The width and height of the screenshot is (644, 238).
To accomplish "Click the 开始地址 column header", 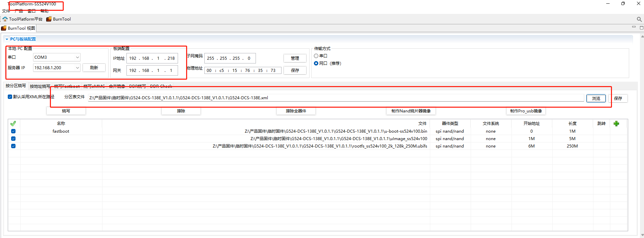I will point(532,124).
